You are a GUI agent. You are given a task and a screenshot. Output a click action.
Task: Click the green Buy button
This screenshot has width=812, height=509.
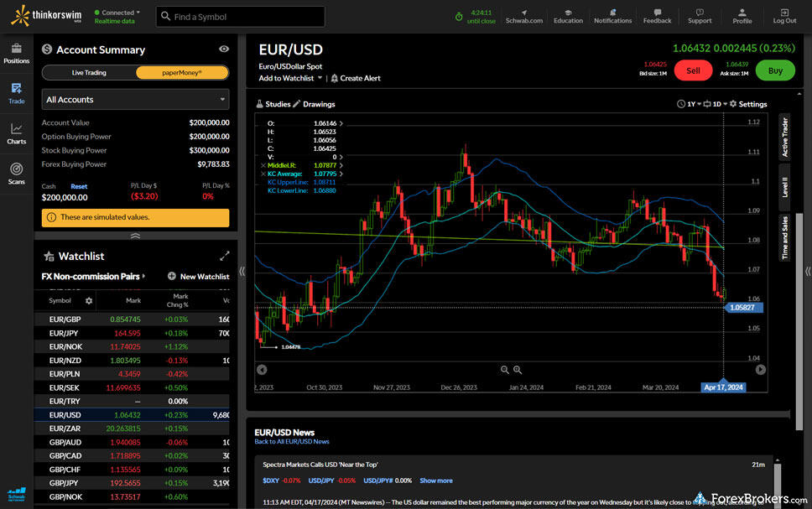[775, 70]
